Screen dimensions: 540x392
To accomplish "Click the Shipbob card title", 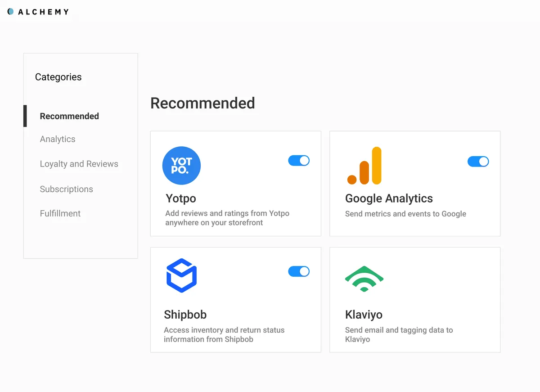I will (x=185, y=315).
